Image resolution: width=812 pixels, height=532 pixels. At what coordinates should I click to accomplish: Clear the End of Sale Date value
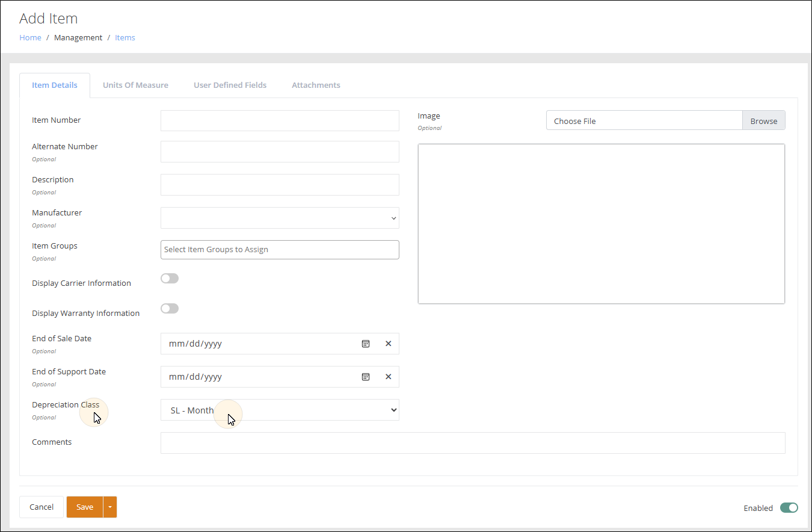[388, 344]
